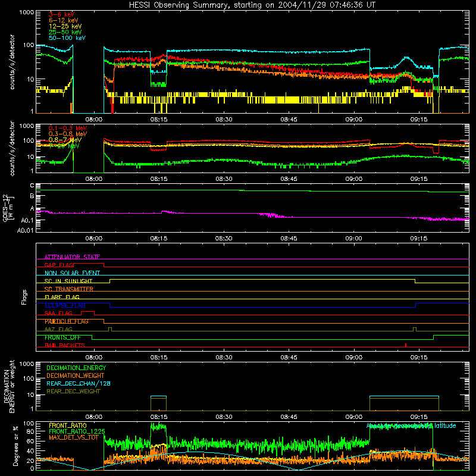Click the red BAD_PACKETS spike marker
The width and height of the screenshot is (476, 476).
(406, 345)
